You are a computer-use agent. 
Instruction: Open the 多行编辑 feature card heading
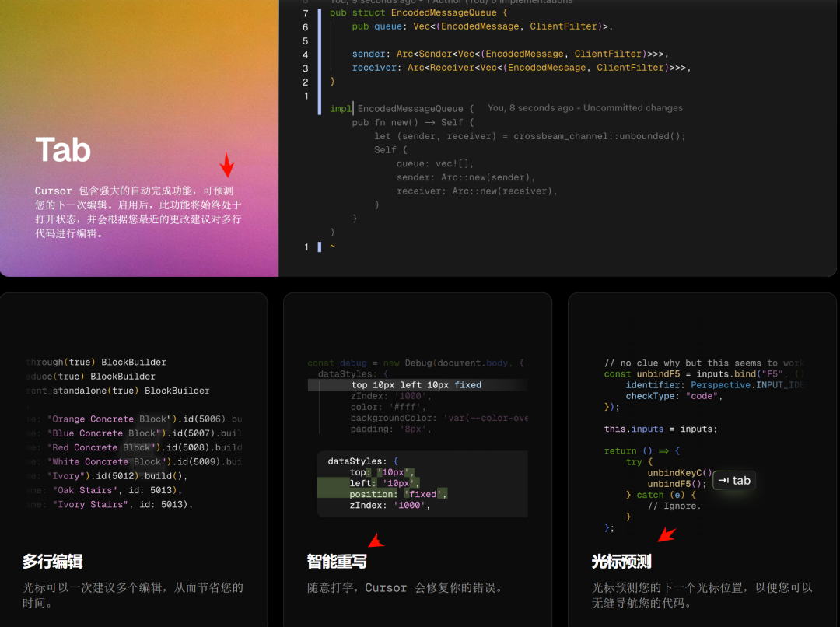pyautogui.click(x=53, y=561)
